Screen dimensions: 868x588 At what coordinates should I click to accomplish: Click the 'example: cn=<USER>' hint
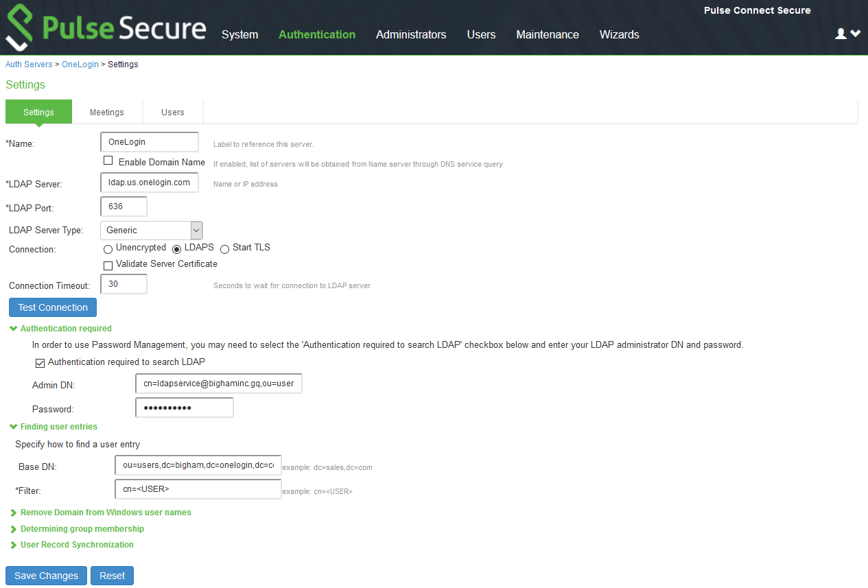tap(318, 491)
